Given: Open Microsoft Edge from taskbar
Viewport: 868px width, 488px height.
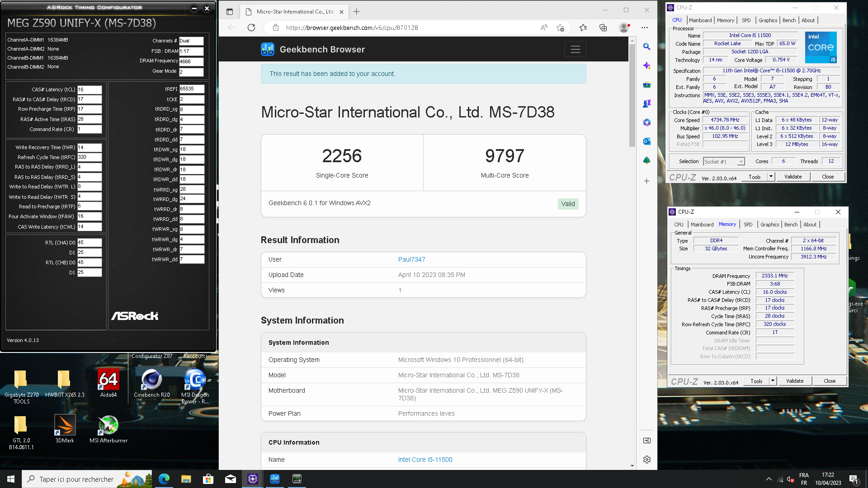Looking at the screenshot, I should [x=164, y=479].
